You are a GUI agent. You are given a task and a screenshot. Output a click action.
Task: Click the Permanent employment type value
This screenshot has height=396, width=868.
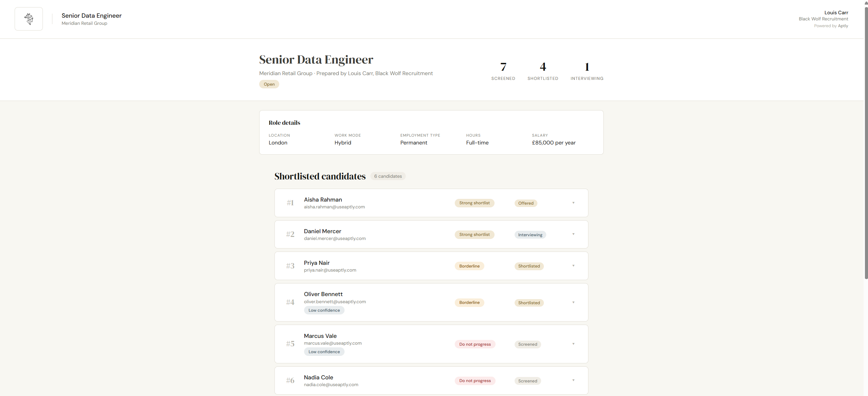(x=414, y=143)
